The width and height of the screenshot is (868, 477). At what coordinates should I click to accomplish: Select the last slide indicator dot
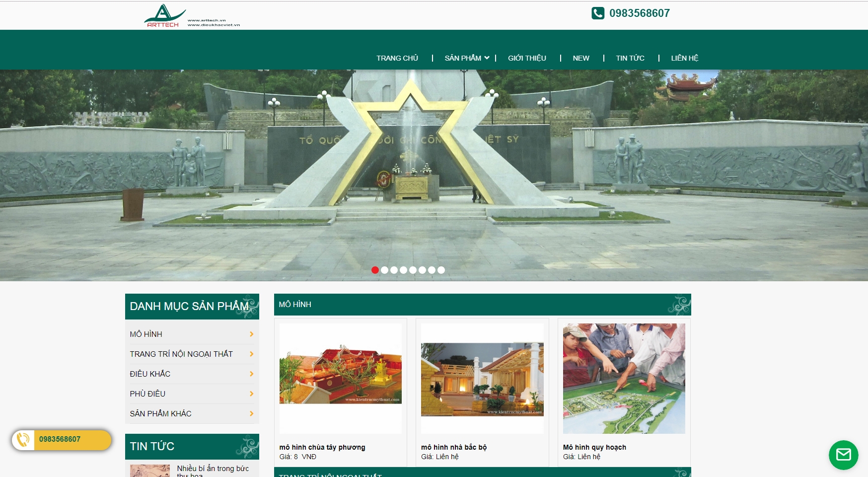tap(441, 270)
